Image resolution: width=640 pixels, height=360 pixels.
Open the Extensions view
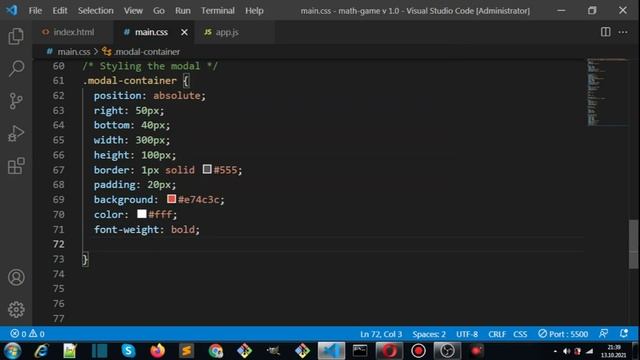[16, 166]
